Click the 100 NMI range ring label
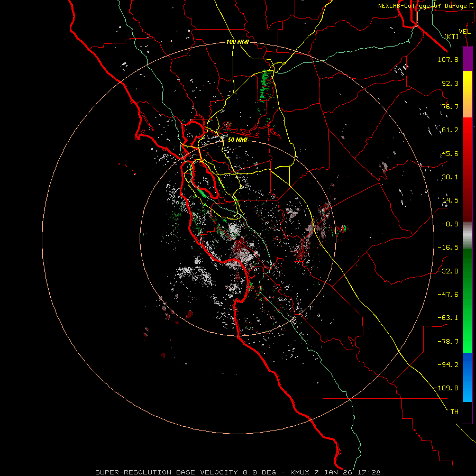 click(x=237, y=42)
